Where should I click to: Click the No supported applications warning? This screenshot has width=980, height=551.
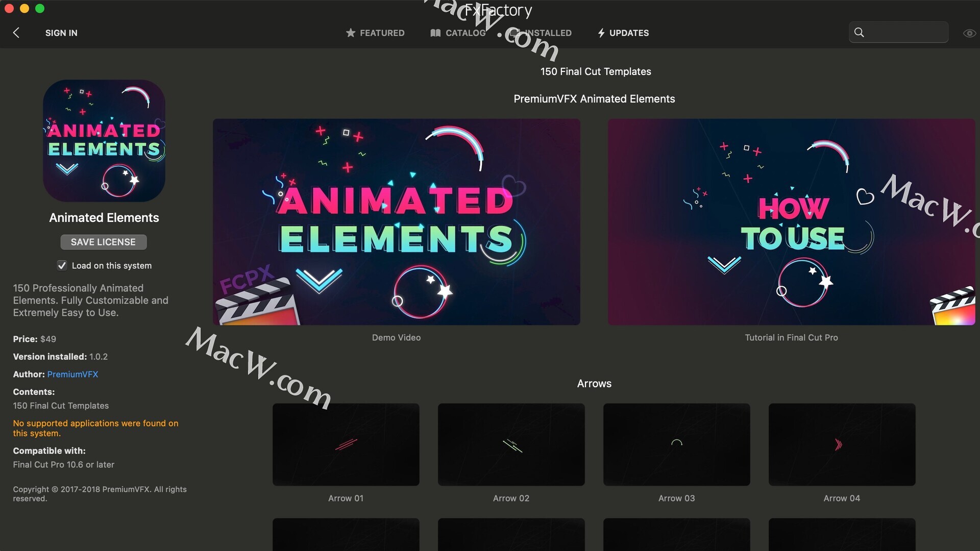point(95,428)
